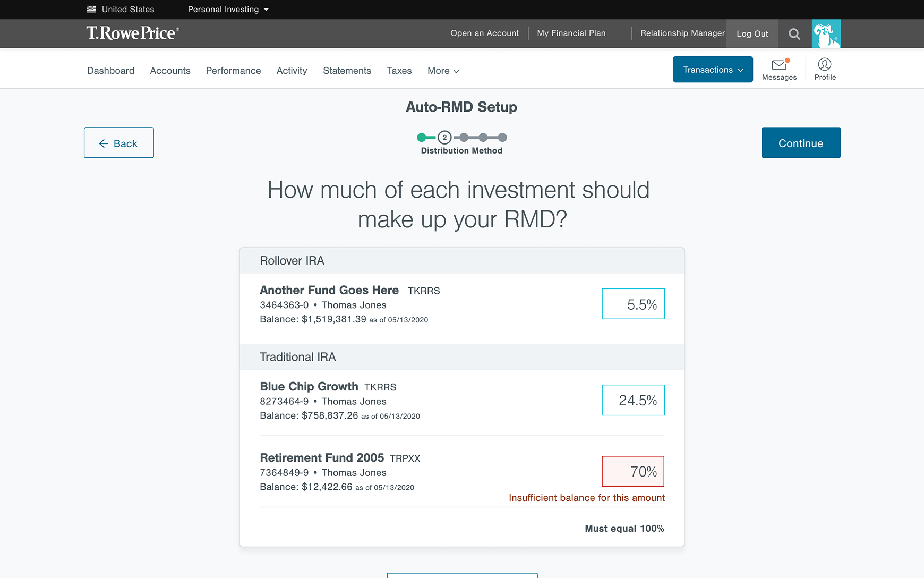Click the bighorn sheep logo icon
The image size is (924, 578).
point(826,34)
